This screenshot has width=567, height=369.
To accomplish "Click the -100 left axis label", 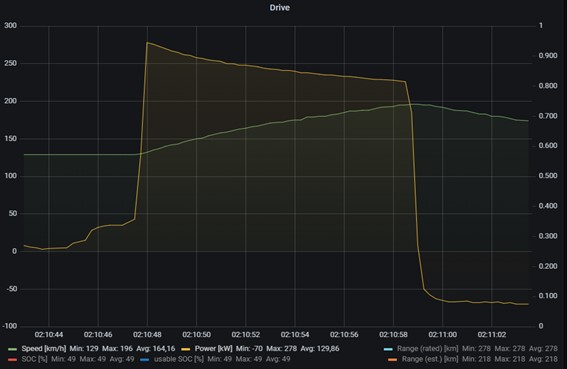I will (9, 326).
